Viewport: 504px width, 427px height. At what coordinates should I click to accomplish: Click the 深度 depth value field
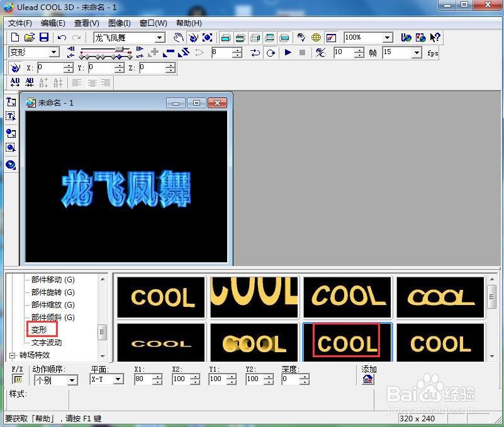[291, 379]
